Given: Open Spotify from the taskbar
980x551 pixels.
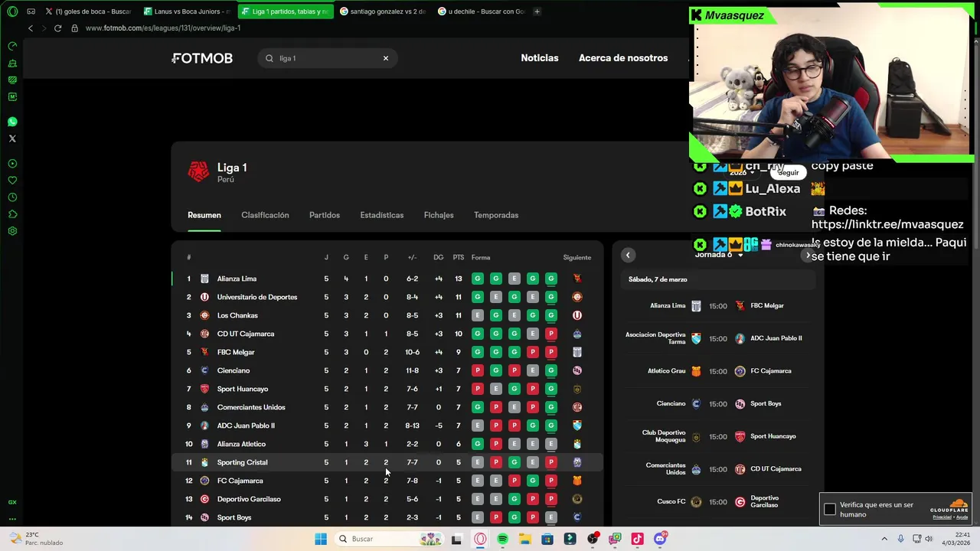Looking at the screenshot, I should click(x=502, y=539).
